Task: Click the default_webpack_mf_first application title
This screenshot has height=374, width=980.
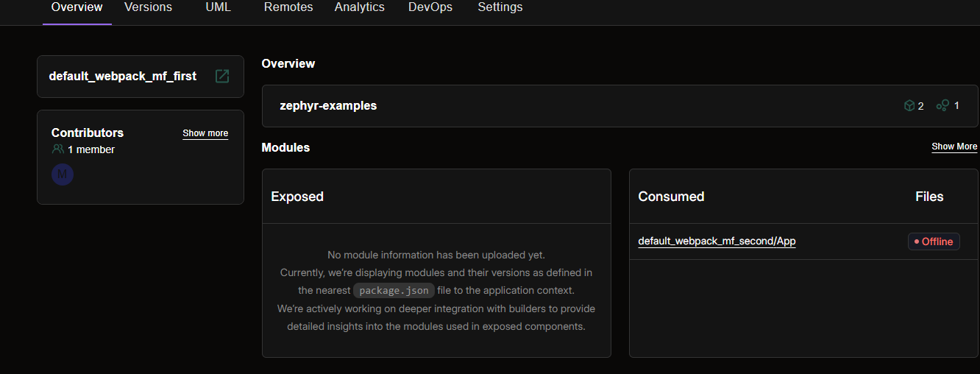Action: tap(123, 76)
